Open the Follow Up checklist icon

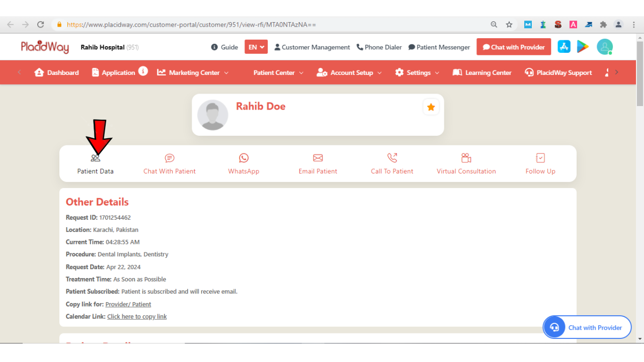[540, 158]
